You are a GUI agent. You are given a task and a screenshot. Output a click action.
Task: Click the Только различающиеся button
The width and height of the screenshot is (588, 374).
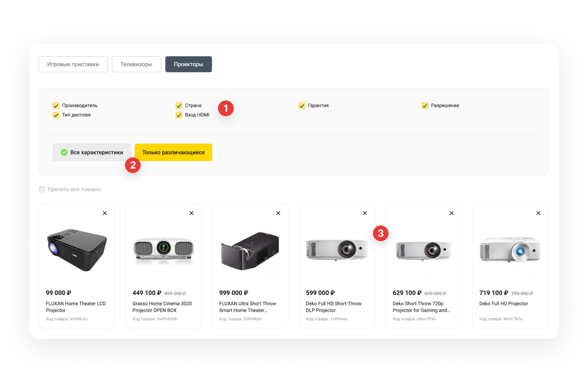point(173,152)
